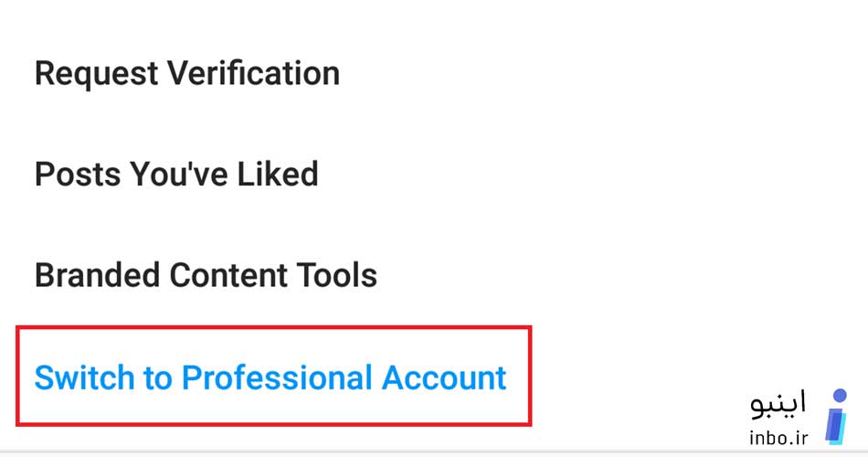Click the inbo.ir watermark text
Image resolution: width=868 pixels, height=457 pixels.
[x=778, y=437]
